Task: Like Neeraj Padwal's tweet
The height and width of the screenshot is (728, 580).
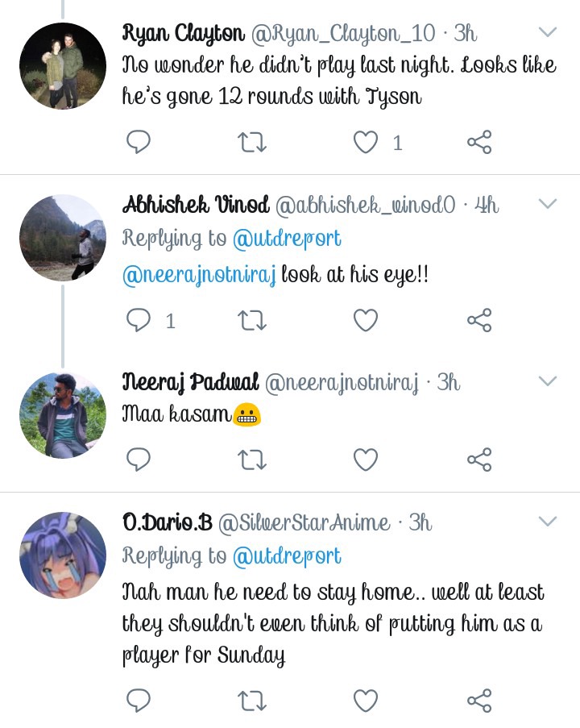Action: (x=366, y=460)
